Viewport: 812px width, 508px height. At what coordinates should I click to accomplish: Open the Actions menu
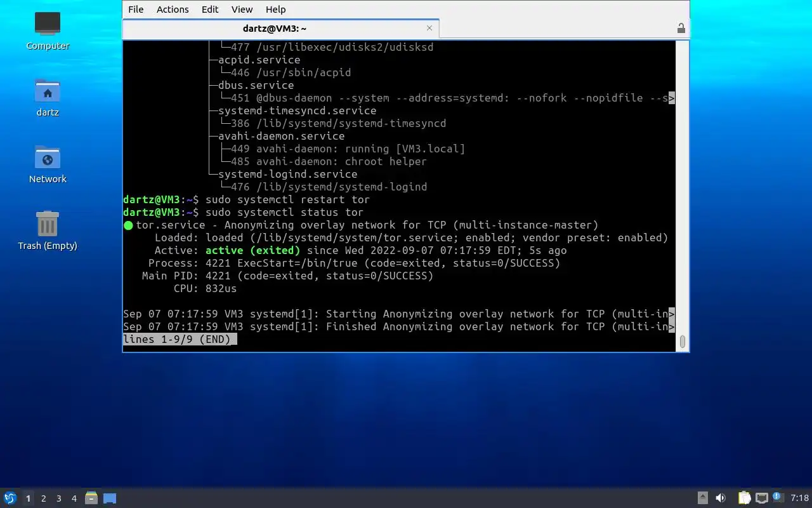click(x=173, y=10)
